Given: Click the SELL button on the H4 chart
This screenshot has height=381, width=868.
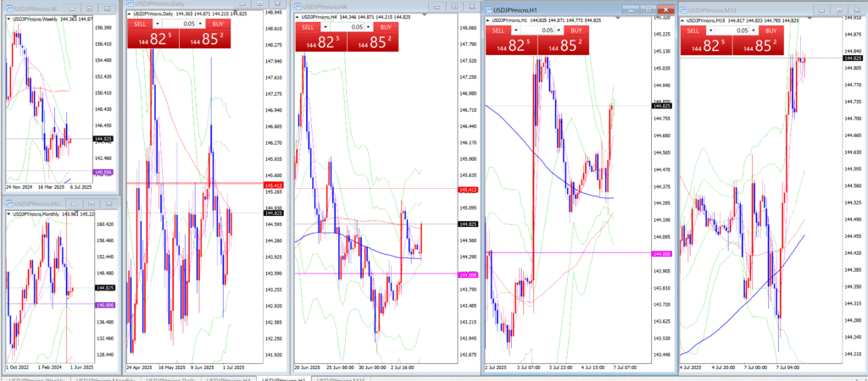Looking at the screenshot, I should click(x=309, y=26).
